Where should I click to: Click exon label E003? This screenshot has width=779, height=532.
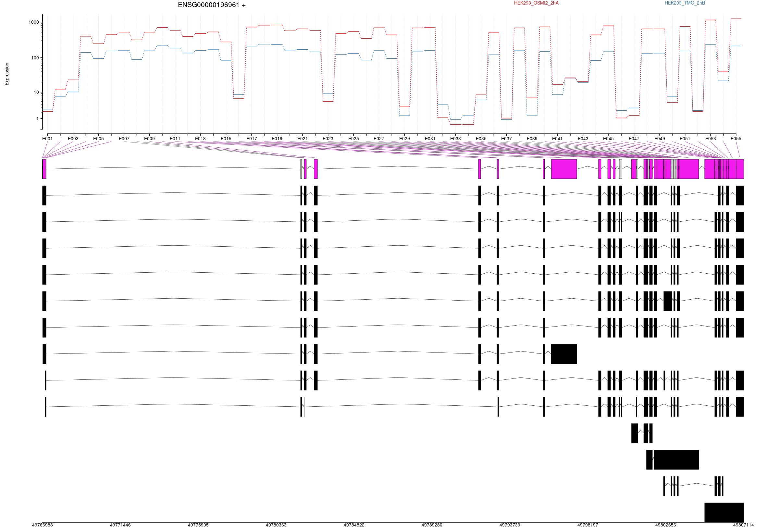click(x=73, y=139)
